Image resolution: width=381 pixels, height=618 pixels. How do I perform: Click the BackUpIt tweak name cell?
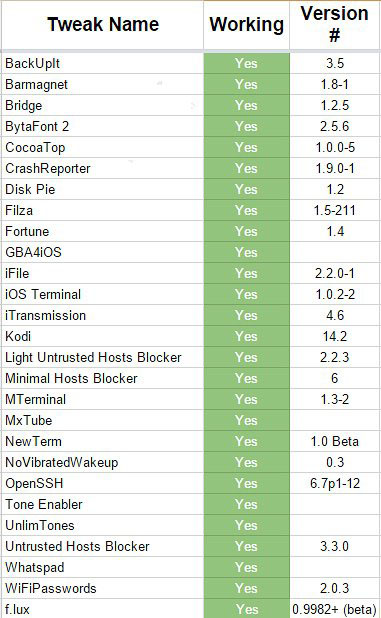[x=102, y=63]
